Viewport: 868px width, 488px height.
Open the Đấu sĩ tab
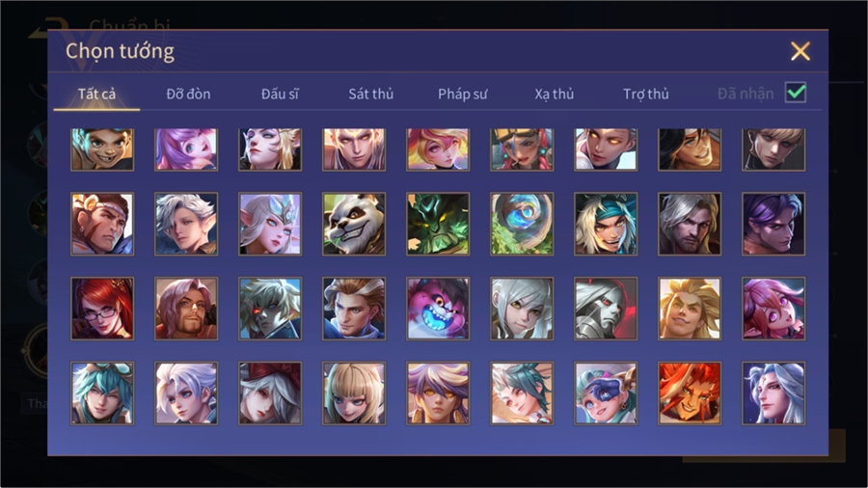[x=280, y=95]
